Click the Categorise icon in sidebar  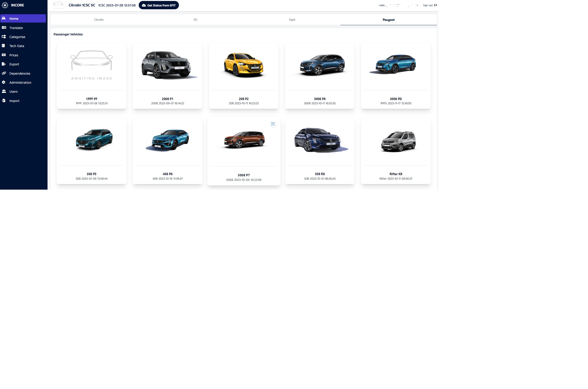(x=4, y=37)
